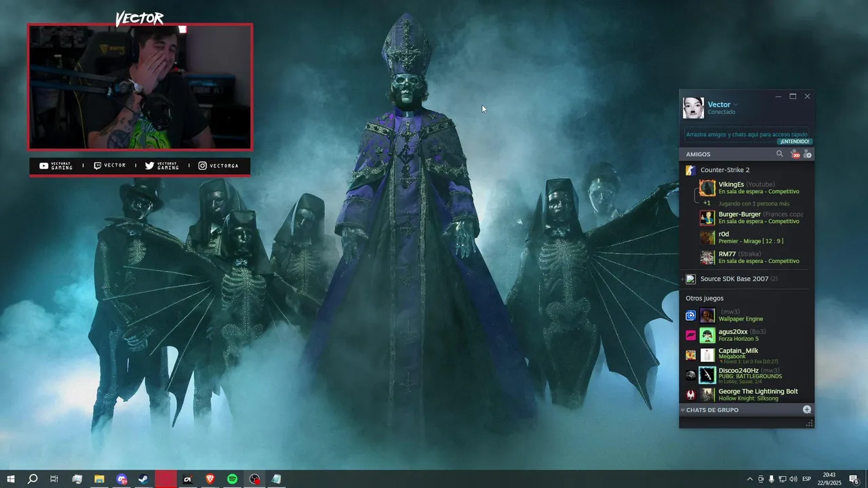Open the Windows notification center

[854, 479]
